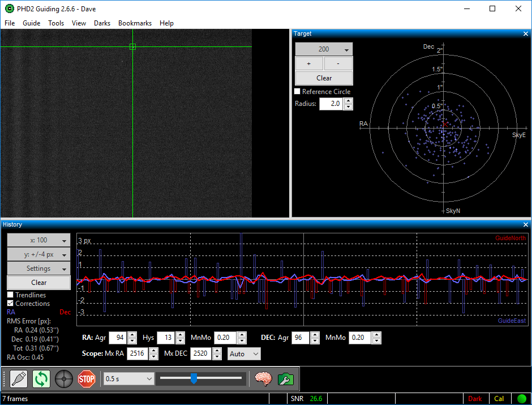Viewport: 532px width, 405px height.
Task: Click the RA Agr value field
Action: coord(117,338)
